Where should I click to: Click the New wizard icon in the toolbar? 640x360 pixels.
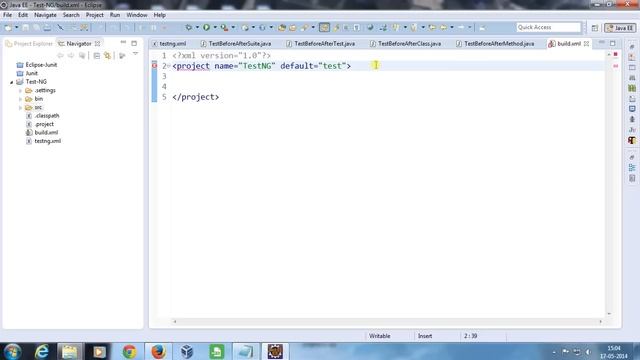pos(8,27)
